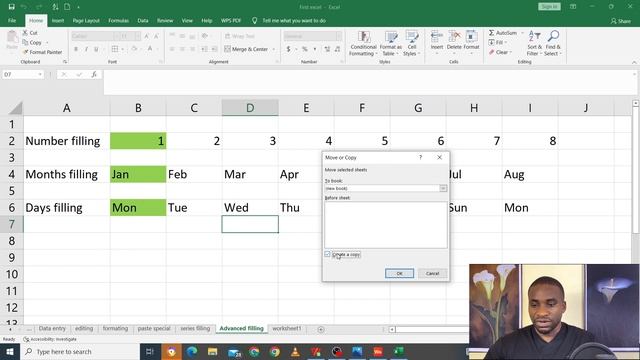Apply Percent Style format
Screen dimensions: 640x360
(x=304, y=49)
